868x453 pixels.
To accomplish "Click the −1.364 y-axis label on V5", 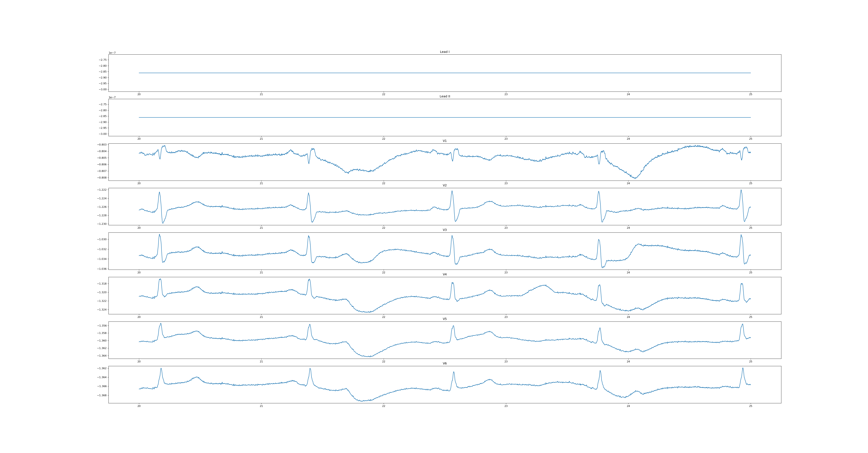I will pos(102,356).
